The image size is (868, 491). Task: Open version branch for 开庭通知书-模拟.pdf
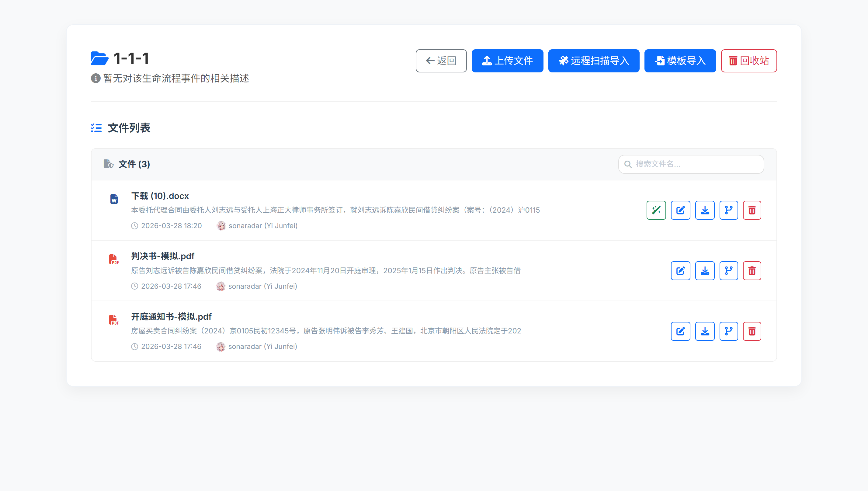[728, 331]
